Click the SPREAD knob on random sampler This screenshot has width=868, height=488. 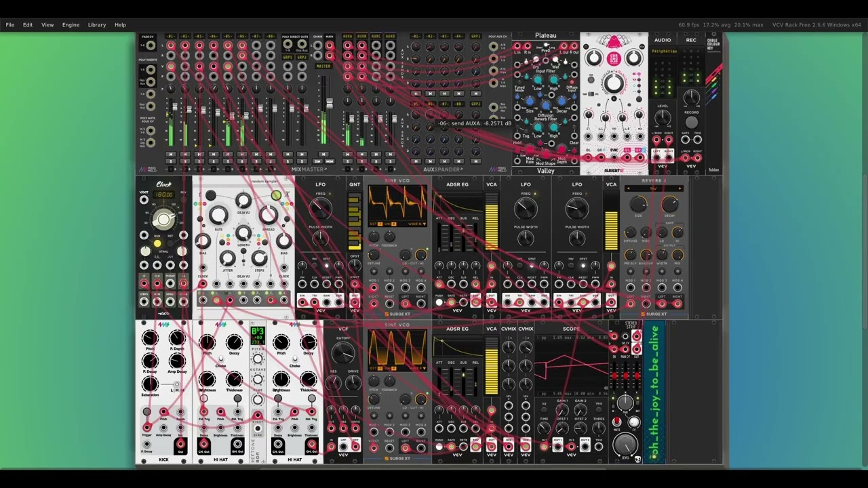click(x=269, y=215)
